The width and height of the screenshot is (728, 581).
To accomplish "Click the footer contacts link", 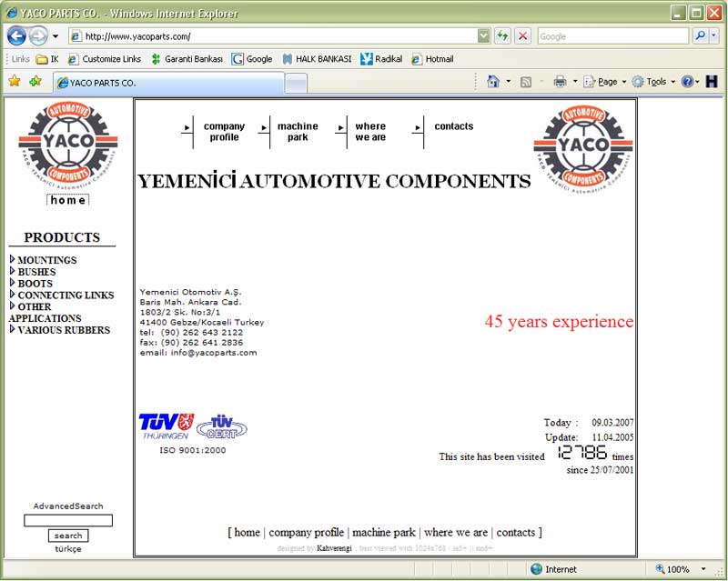I will [516, 532].
